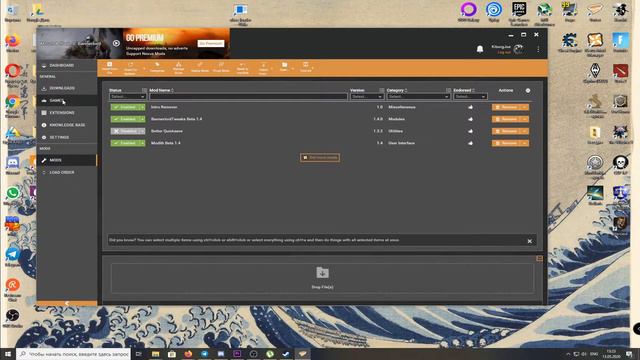This screenshot has height=360, width=640.
Task: Open Load Order in the sidebar
Action: (67, 172)
